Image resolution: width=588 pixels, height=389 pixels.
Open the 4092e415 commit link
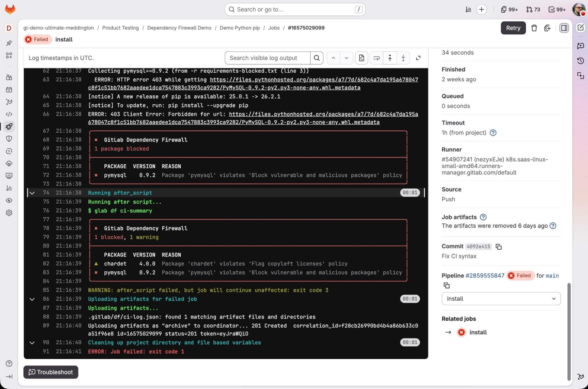[478, 246]
